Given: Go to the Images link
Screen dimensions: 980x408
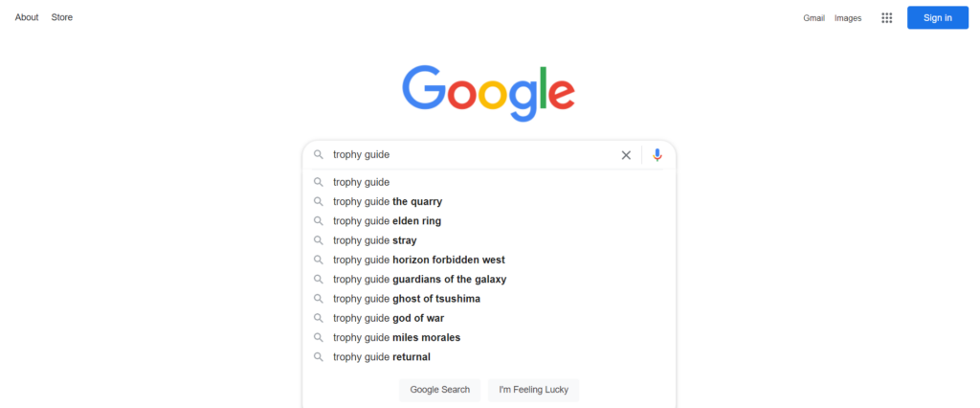Looking at the screenshot, I should 848,18.
